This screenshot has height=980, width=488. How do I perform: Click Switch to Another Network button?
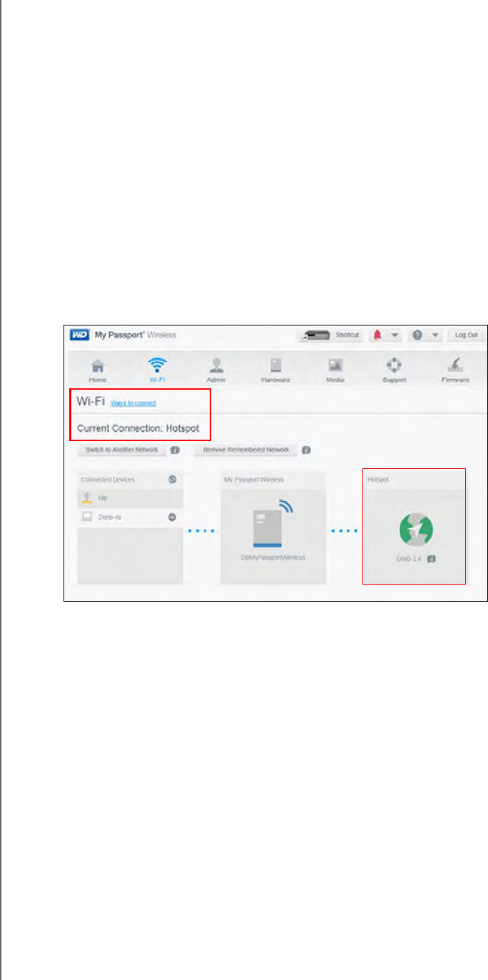click(x=122, y=450)
